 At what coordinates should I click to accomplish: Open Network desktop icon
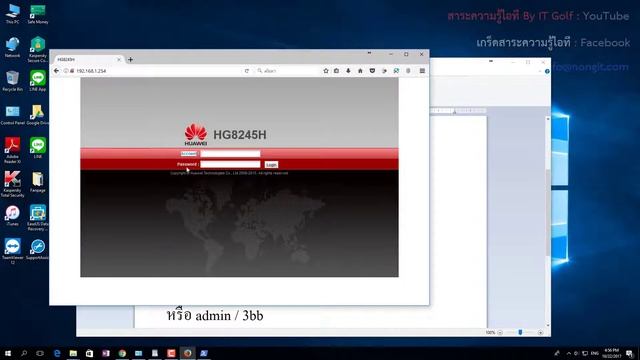coord(12,47)
